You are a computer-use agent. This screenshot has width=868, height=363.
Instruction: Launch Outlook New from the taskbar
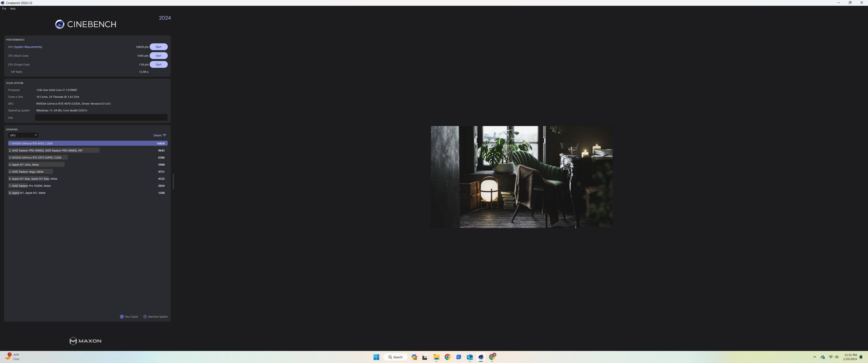click(x=470, y=357)
